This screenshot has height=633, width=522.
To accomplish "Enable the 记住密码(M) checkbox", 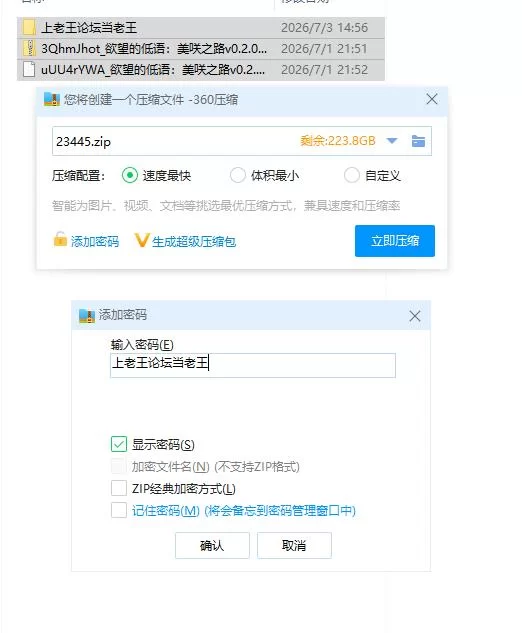I will tap(119, 510).
